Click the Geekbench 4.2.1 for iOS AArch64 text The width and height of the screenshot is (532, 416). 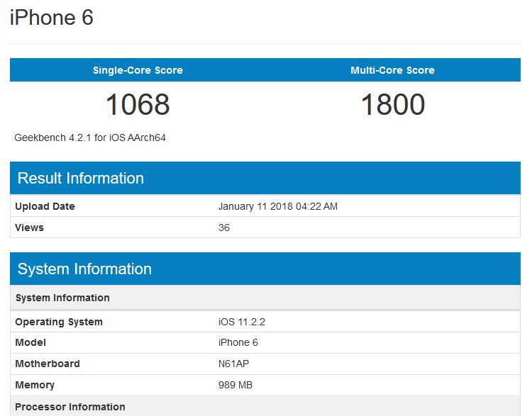[90, 137]
